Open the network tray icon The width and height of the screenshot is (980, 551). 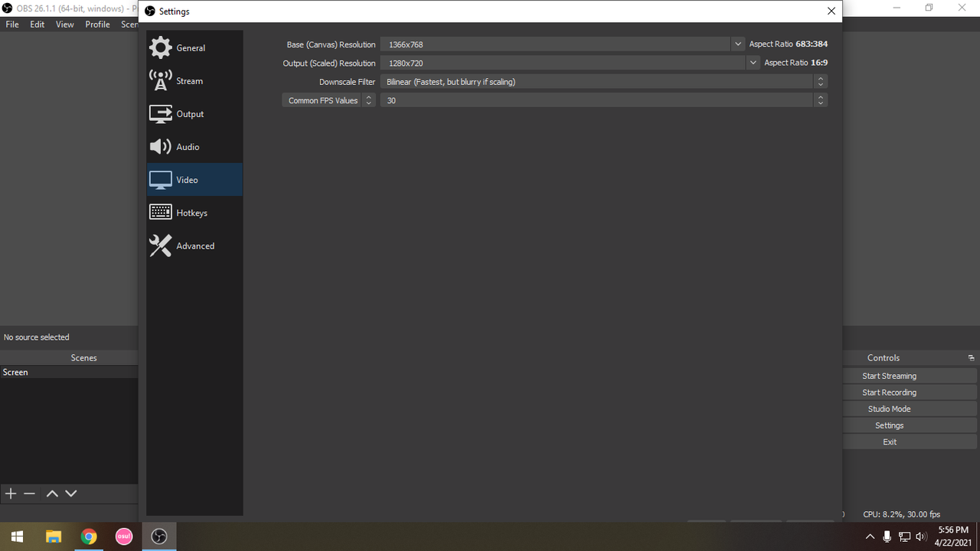pyautogui.click(x=904, y=536)
